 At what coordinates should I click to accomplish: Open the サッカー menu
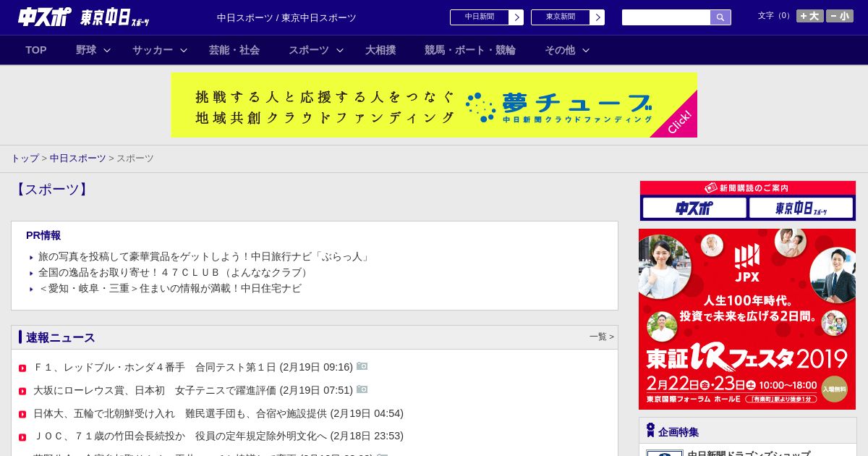tap(153, 50)
